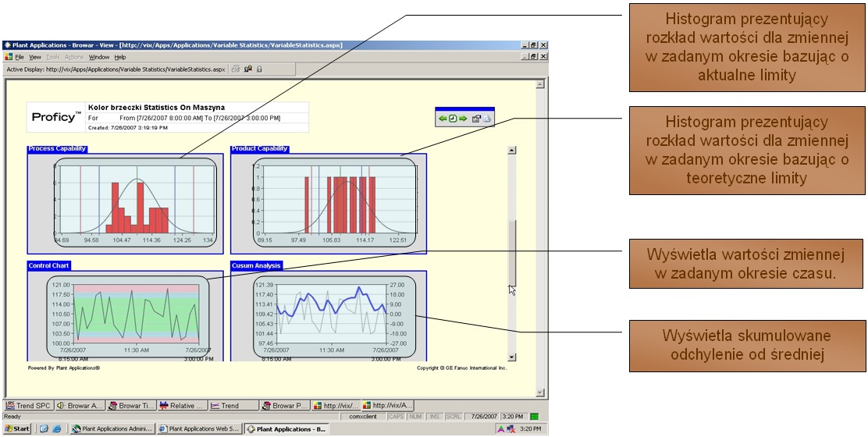
Task: Open the Product Capability histogram
Action: pyautogui.click(x=336, y=202)
